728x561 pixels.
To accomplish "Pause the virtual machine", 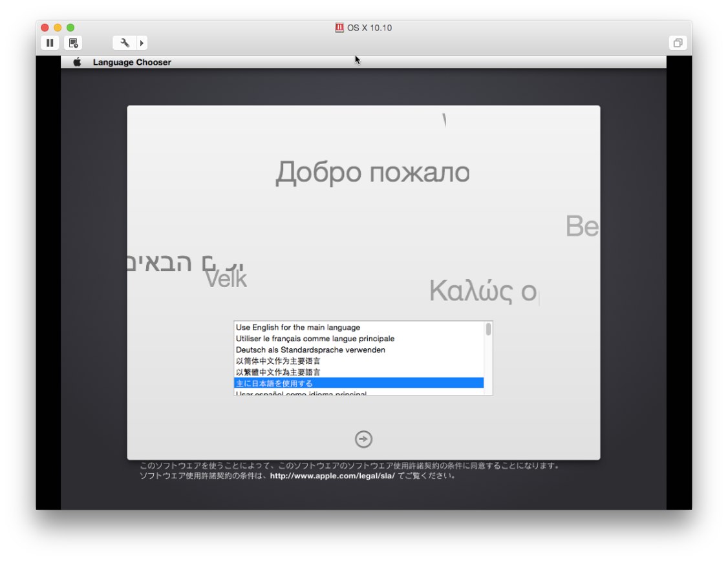I will tap(50, 43).
